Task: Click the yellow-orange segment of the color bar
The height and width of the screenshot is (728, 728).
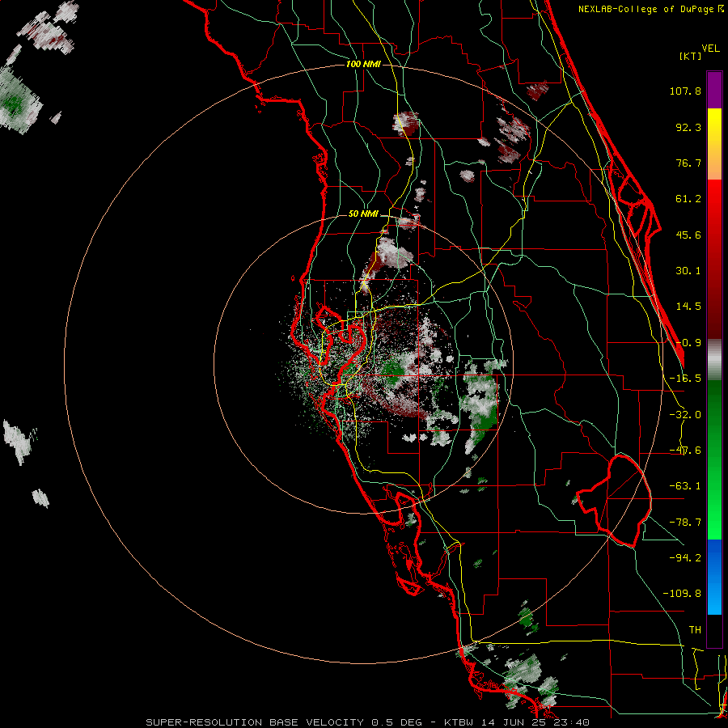Action: click(714, 144)
